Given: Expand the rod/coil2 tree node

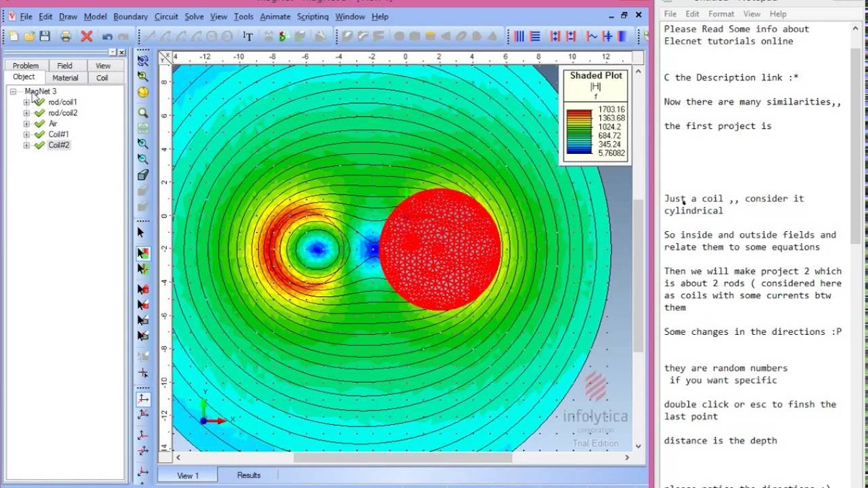Looking at the screenshot, I should pyautogui.click(x=26, y=113).
